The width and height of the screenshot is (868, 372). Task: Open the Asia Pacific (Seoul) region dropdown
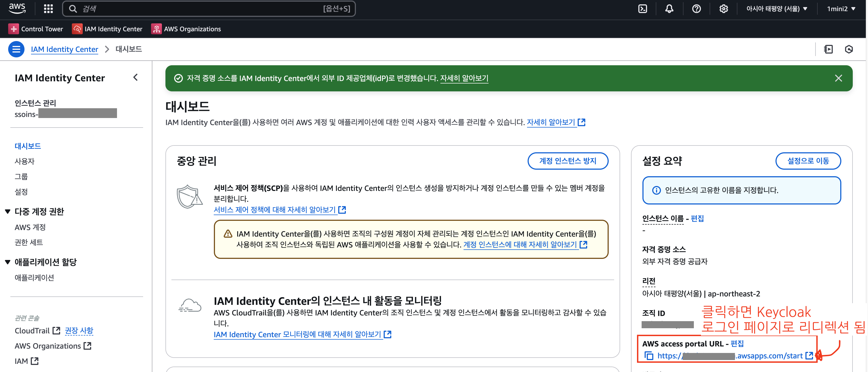click(x=776, y=9)
